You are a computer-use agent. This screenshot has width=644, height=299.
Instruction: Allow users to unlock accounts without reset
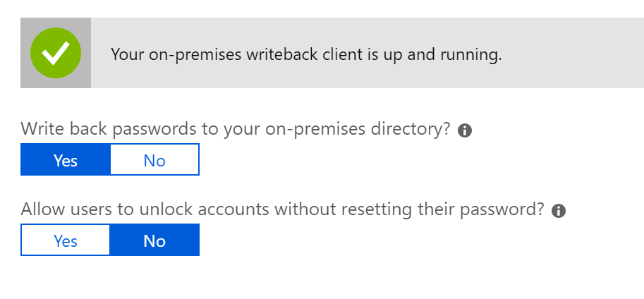click(66, 240)
